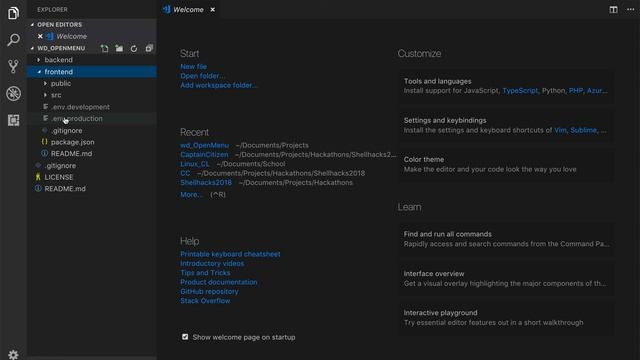The width and height of the screenshot is (640, 360).
Task: Open recent project CaptainCitizen
Action: point(204,155)
